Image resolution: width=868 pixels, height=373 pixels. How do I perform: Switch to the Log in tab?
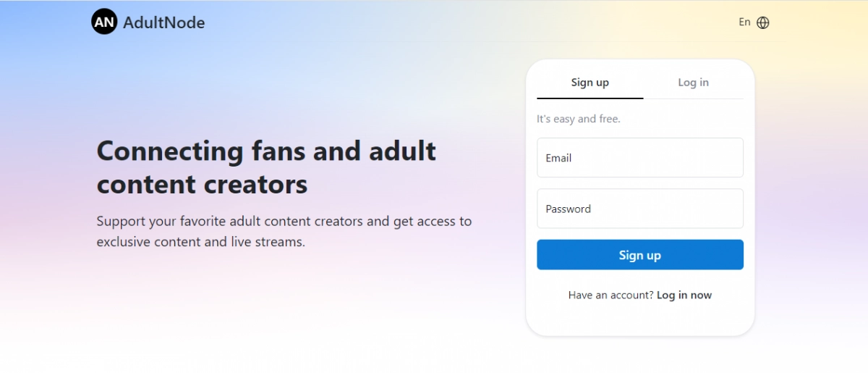pos(693,83)
